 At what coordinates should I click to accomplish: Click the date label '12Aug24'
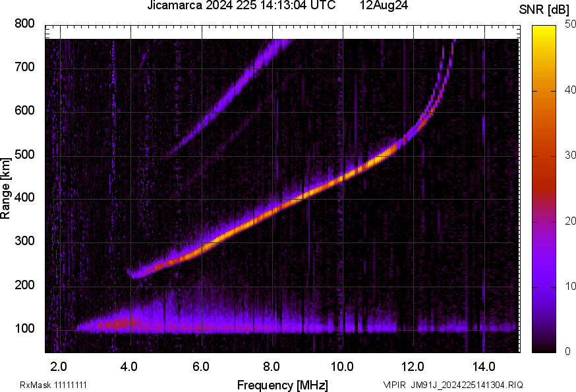click(384, 5)
